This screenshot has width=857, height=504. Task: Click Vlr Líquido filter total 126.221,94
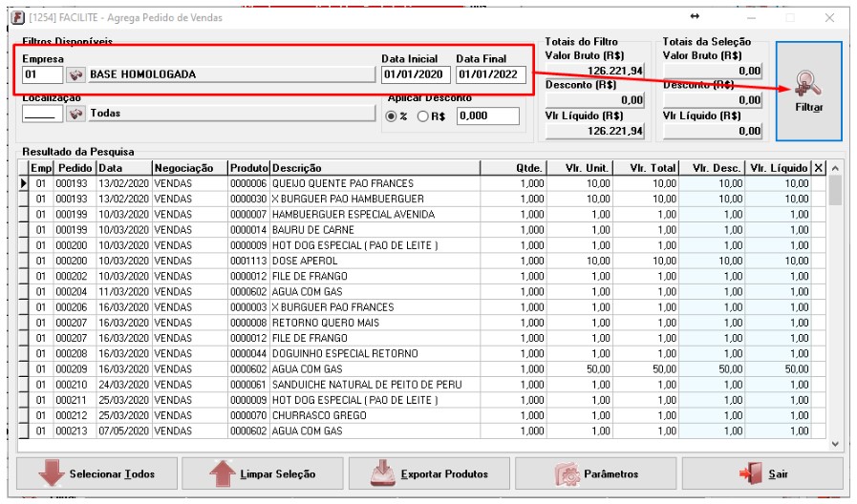595,131
